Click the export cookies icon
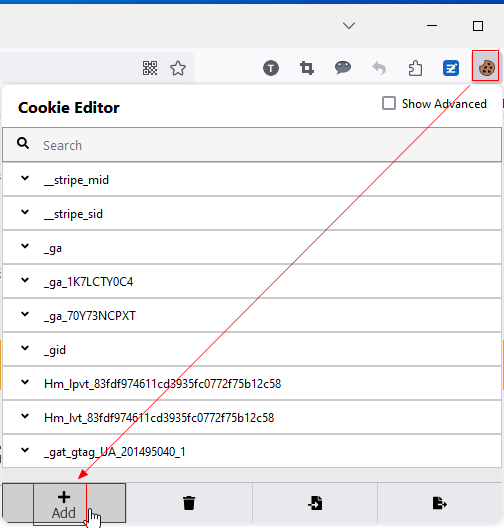 tap(439, 503)
